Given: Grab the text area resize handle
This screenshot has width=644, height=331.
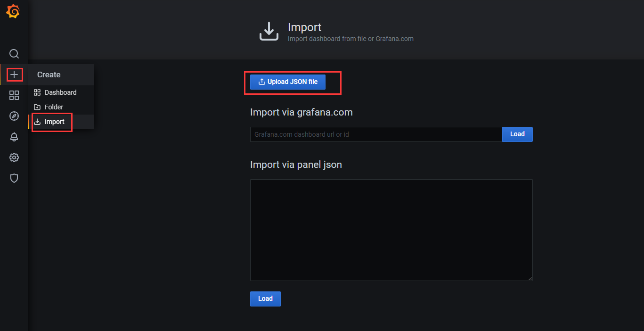Looking at the screenshot, I should tap(530, 278).
